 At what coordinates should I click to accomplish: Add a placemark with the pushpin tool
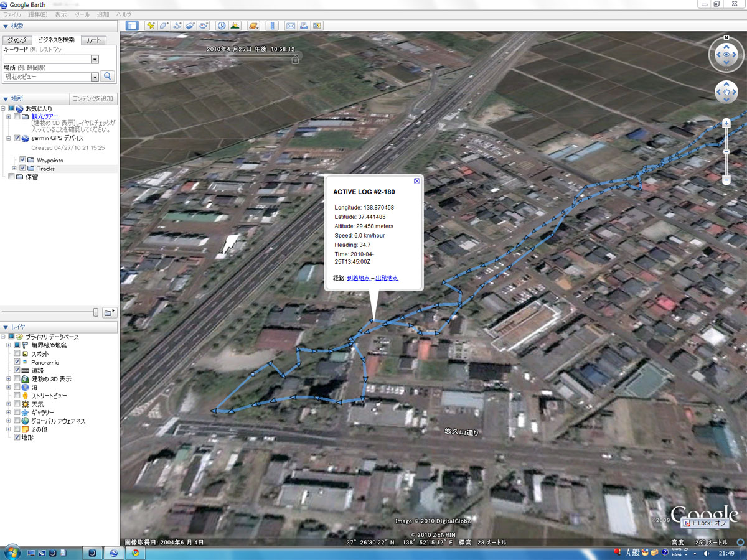point(151,26)
